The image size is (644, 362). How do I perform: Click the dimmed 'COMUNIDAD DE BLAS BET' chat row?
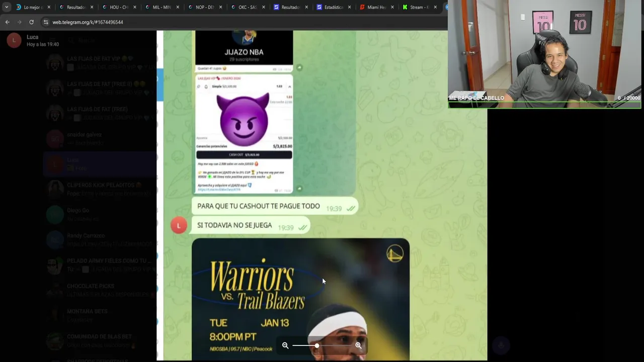[101, 340]
